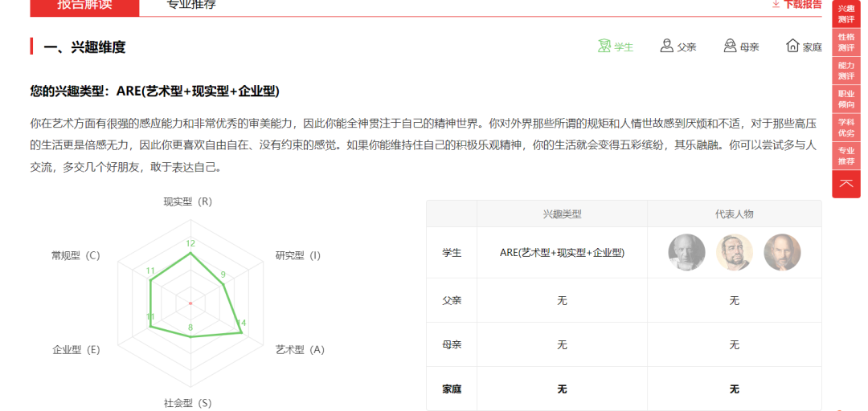Navigate to 学科优劣 in sidebar
The width and height of the screenshot is (868, 411).
845,127
